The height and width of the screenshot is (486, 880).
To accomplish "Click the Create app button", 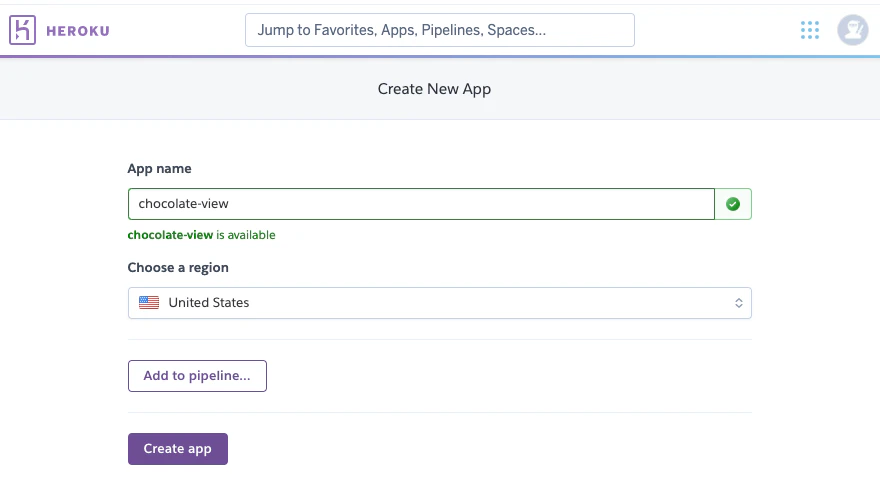I will [178, 449].
